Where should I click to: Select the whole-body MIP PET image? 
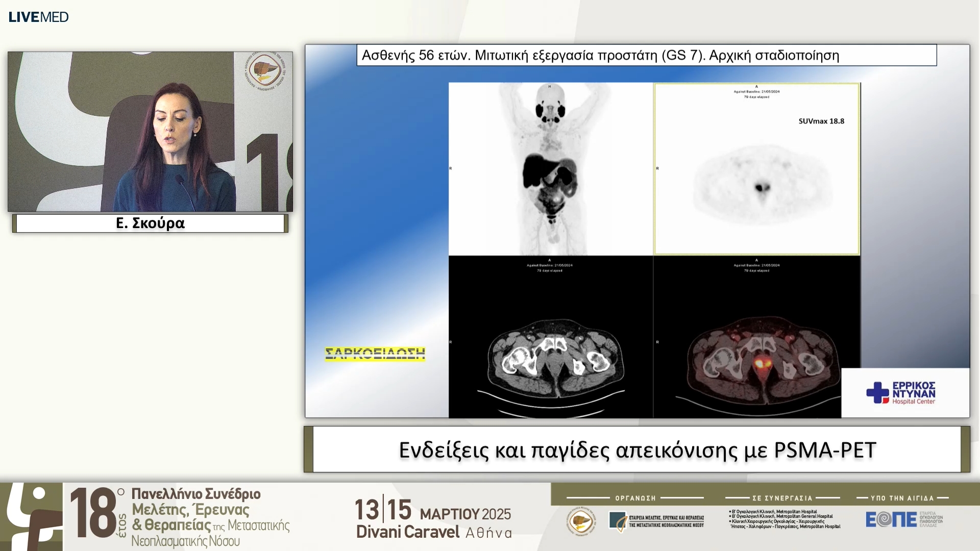[x=550, y=168]
